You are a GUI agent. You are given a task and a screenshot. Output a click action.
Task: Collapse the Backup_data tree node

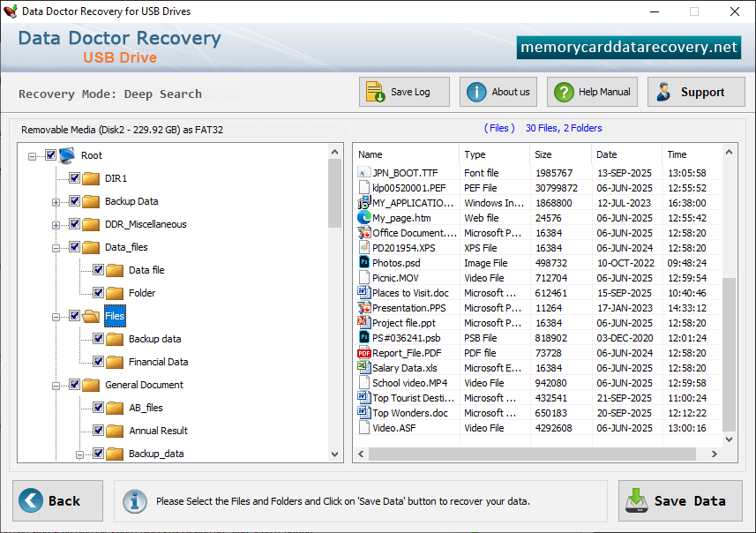pos(80,454)
